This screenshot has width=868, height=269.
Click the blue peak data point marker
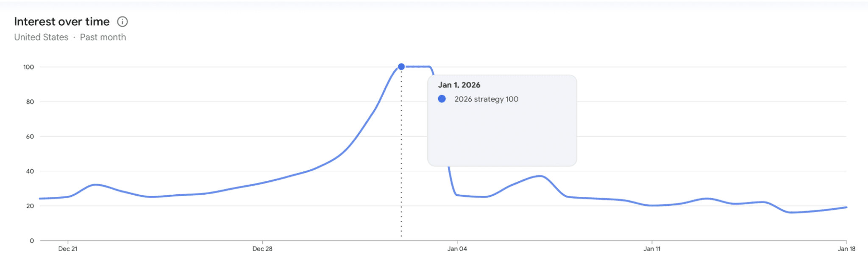point(401,67)
